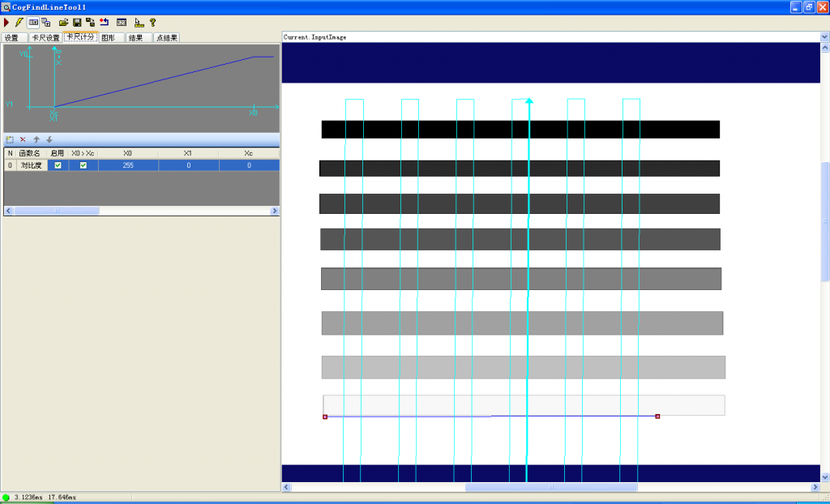This screenshot has width=830, height=504.
Task: Click the CogFindLineTool1 title bar icon
Action: (6, 6)
